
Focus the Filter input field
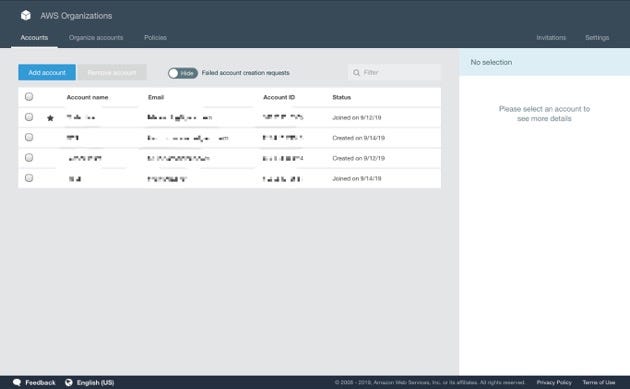click(394, 72)
